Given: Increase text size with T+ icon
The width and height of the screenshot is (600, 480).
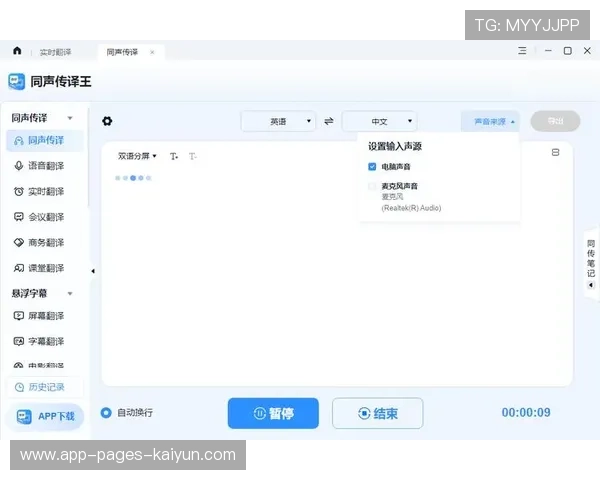Looking at the screenshot, I should tap(174, 156).
